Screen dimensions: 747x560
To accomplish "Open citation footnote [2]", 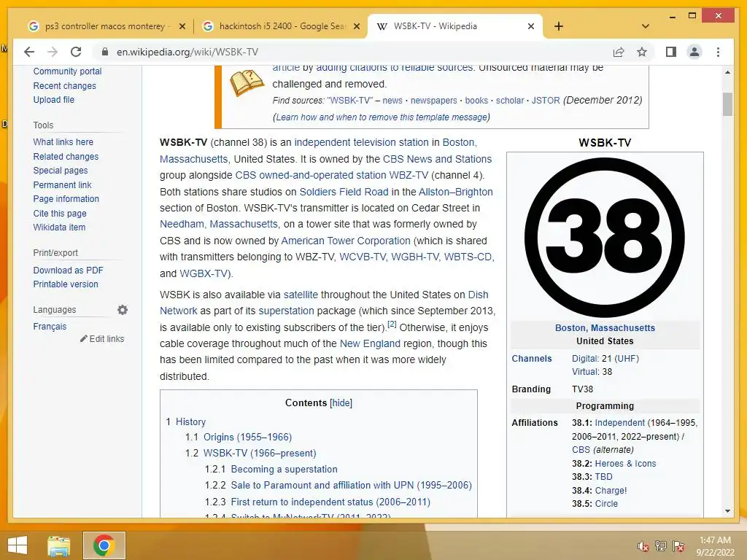I will pyautogui.click(x=392, y=324).
